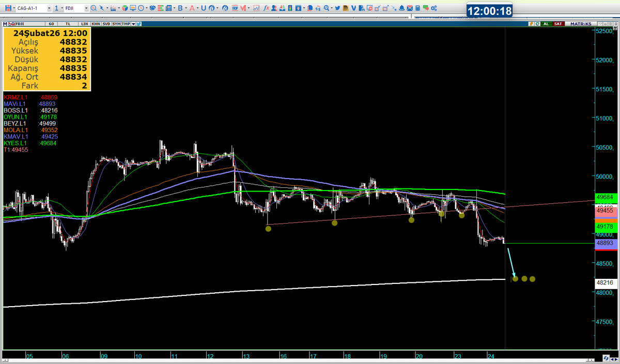The height and width of the screenshot is (364, 620).
Task: Click the alarm bell icon
Action: [x=401, y=8]
